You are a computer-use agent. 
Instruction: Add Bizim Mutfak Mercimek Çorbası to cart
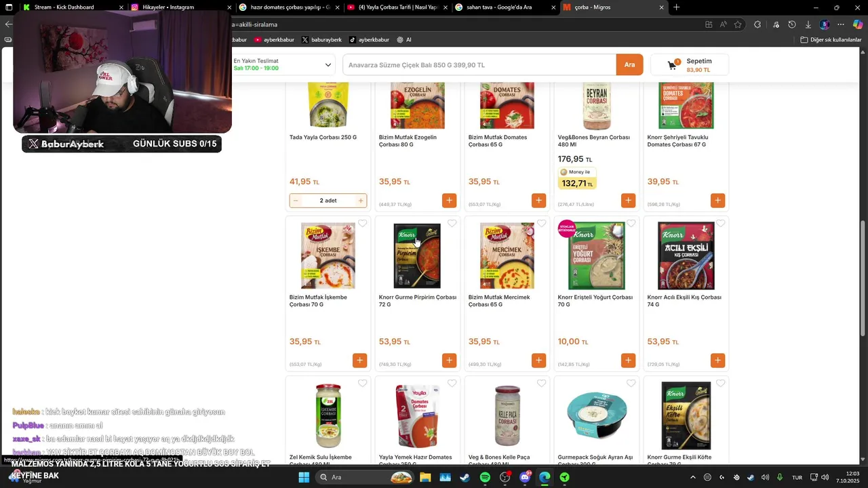click(x=538, y=361)
